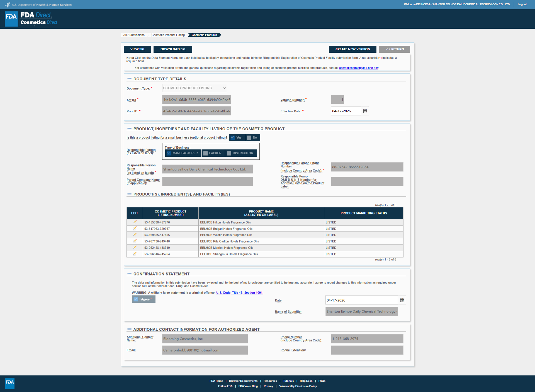Click the confirmation Date input field
The width and height of the screenshot is (535, 392).
(361, 300)
